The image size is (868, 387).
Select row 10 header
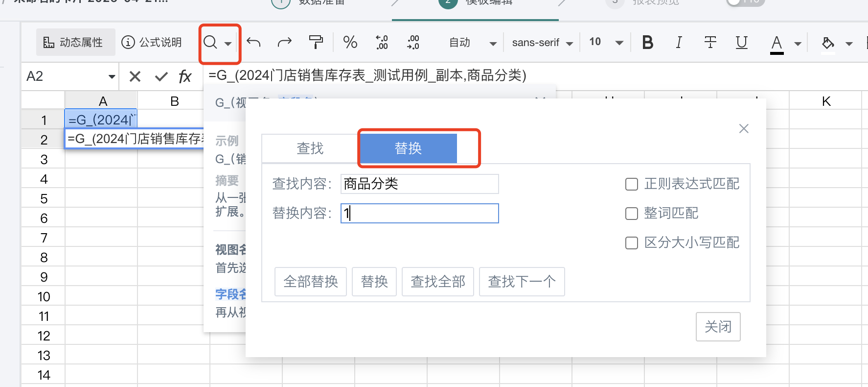[x=44, y=296]
